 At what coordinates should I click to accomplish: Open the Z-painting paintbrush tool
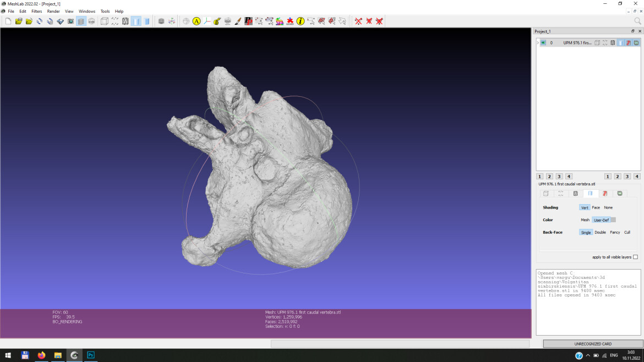click(x=238, y=21)
